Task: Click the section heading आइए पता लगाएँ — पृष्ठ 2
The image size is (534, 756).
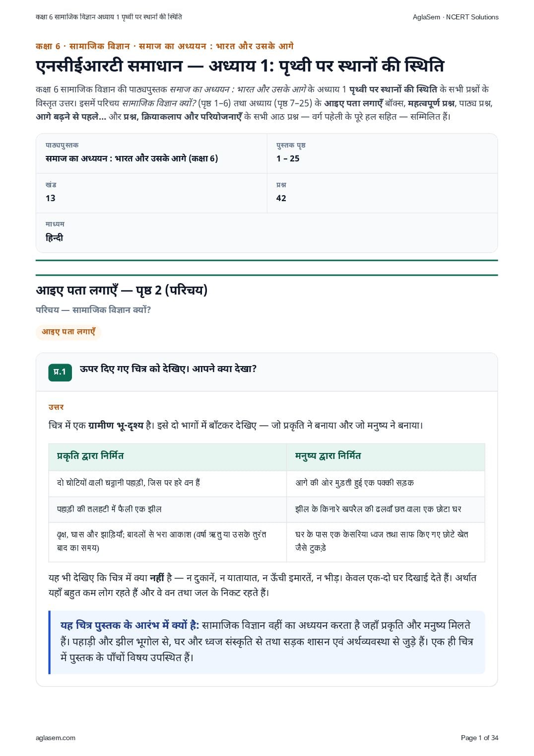Action: click(x=122, y=291)
